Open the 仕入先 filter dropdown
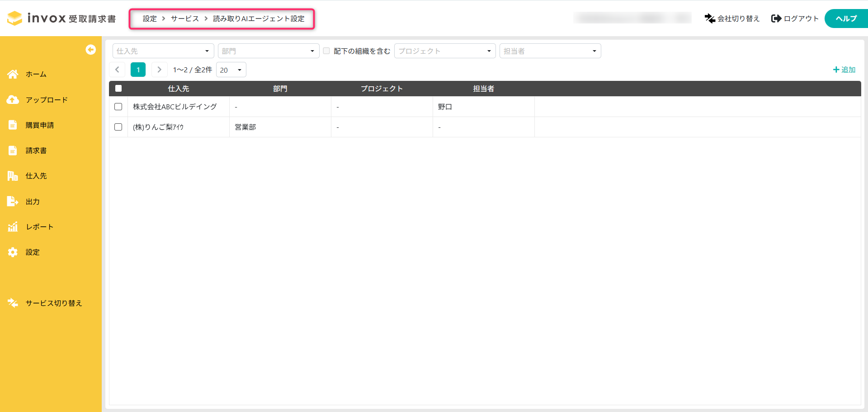Image resolution: width=868 pixels, height=412 pixels. pos(163,51)
